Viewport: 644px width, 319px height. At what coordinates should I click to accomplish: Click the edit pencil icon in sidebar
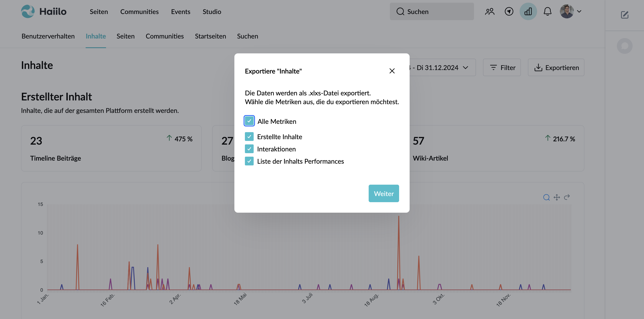[x=625, y=15]
